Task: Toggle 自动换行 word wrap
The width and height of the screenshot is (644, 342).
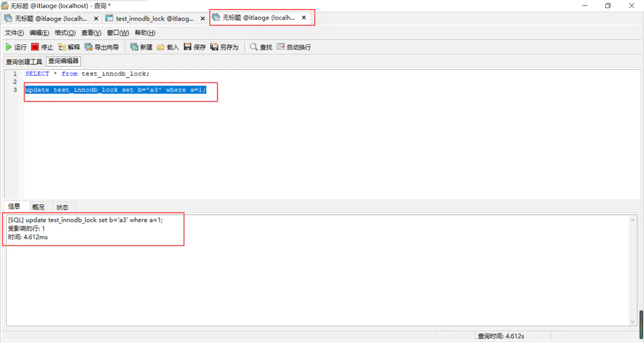Action: tap(294, 47)
